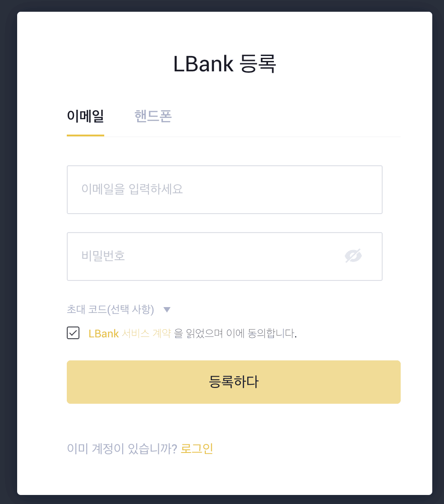Toggle password visibility with the eye icon
444x504 pixels.
(353, 256)
